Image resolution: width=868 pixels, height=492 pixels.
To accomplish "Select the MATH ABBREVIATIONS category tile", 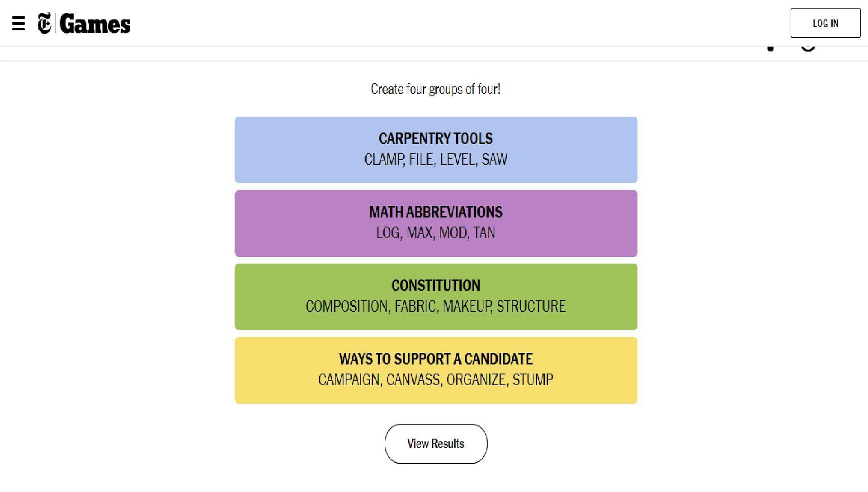I will tap(436, 223).
